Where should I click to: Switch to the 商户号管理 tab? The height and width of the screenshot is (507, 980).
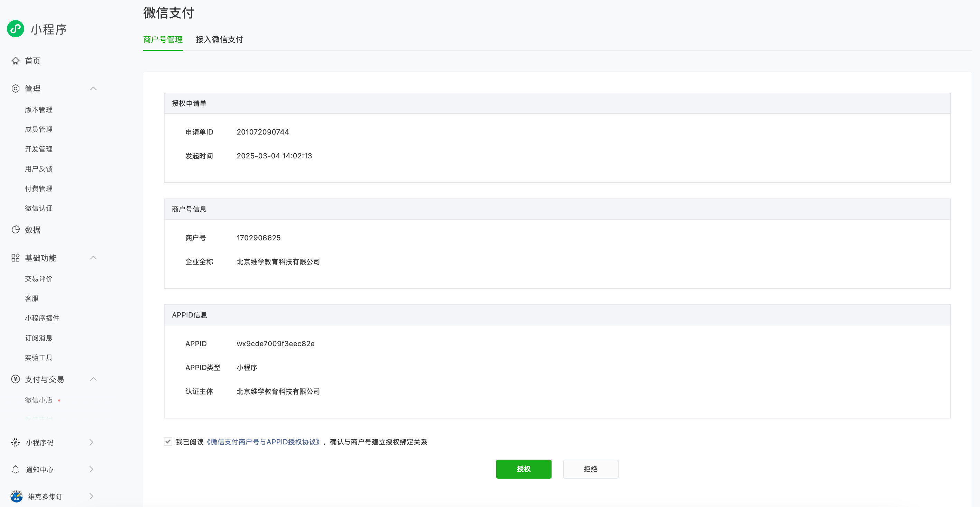coord(163,39)
